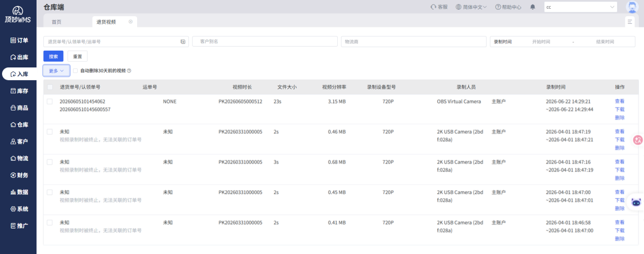This screenshot has width=644, height=254.
Task: Open the 物流 sidebar menu
Action: [19, 158]
